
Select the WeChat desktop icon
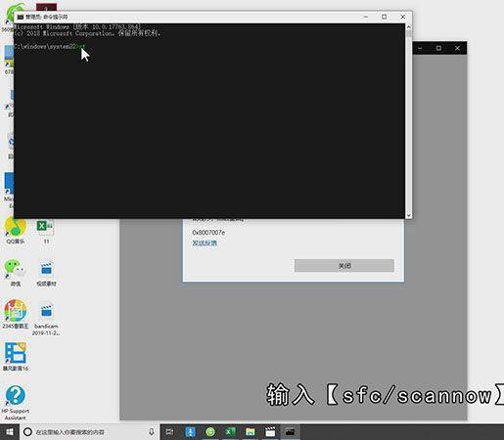tap(15, 273)
